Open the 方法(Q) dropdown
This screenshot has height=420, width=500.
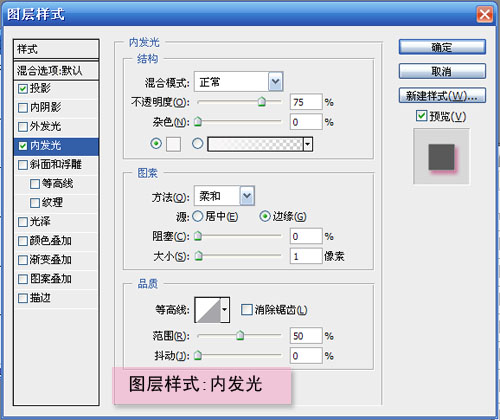(247, 196)
